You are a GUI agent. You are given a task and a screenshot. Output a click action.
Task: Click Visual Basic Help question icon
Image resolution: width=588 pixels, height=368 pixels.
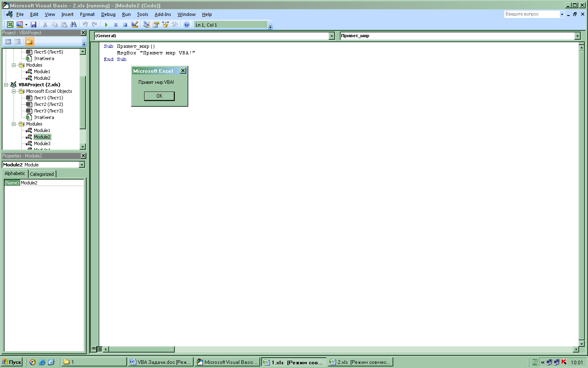tap(187, 25)
